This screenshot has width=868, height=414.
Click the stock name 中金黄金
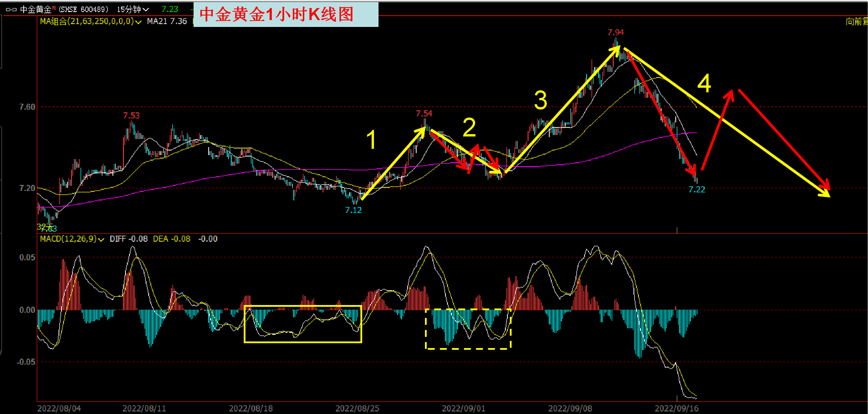coord(36,9)
